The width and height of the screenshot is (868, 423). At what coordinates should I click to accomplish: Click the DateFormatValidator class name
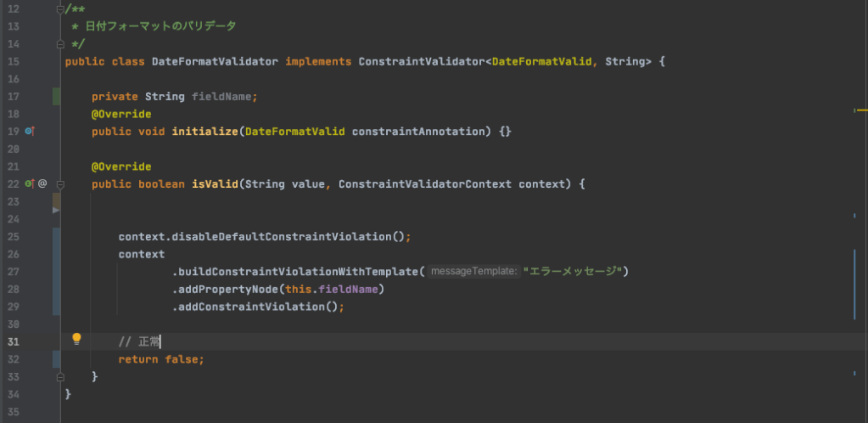(215, 62)
